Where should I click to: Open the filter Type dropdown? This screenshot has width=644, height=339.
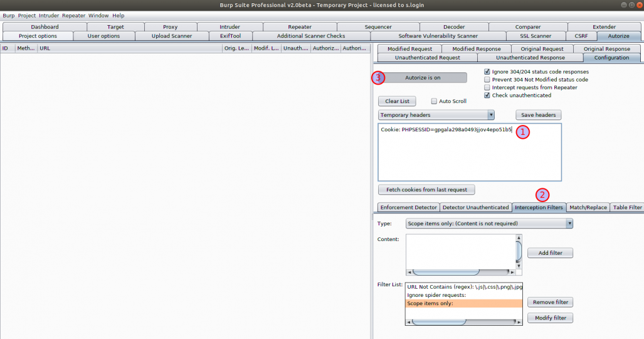click(489, 223)
